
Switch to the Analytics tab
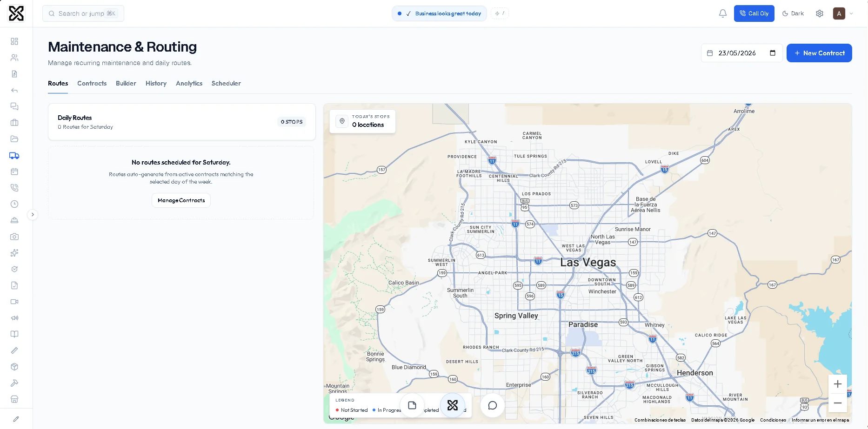(x=189, y=83)
